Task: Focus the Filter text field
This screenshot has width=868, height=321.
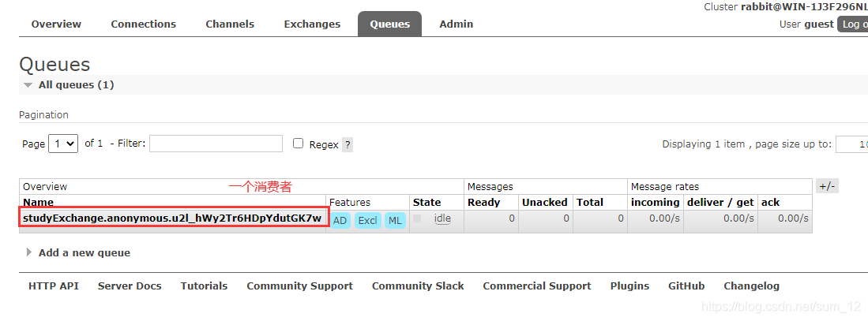Action: coord(216,144)
